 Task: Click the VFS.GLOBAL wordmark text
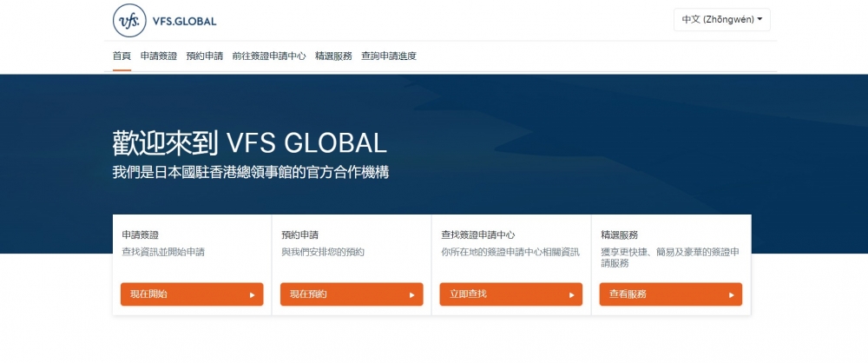point(184,21)
